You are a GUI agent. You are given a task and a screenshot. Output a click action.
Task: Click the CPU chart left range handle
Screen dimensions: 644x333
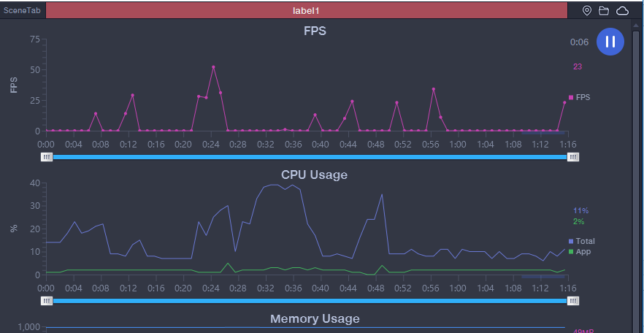click(47, 300)
